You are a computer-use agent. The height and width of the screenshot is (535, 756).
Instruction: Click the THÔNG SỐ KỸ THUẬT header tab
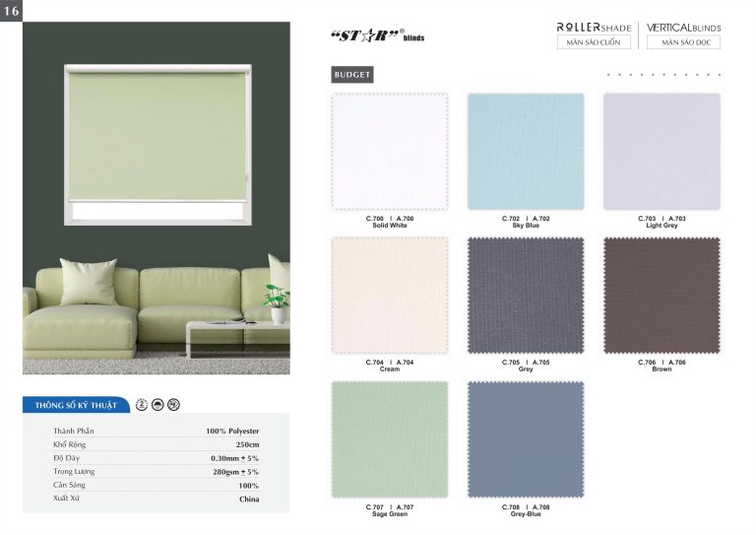[76, 405]
